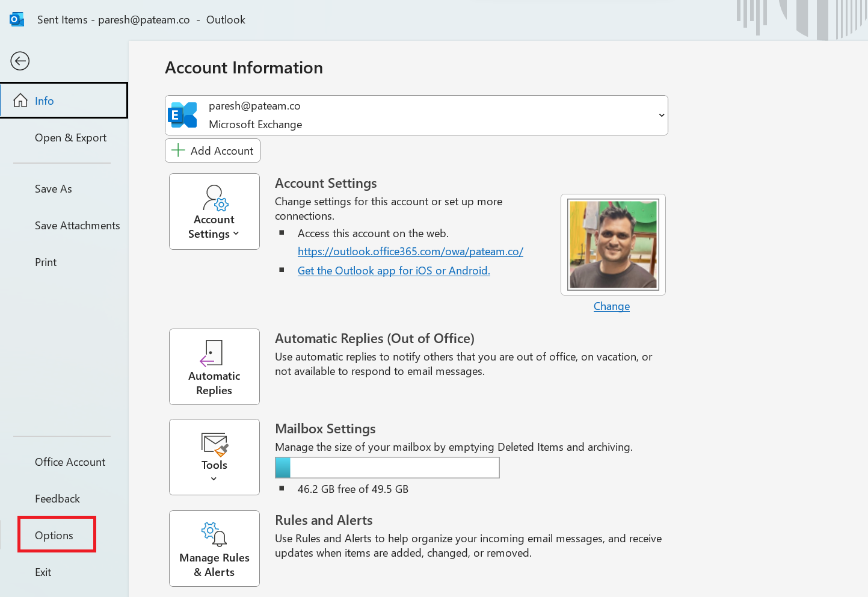
Task: Go to Office Account page
Action: pyautogui.click(x=70, y=462)
